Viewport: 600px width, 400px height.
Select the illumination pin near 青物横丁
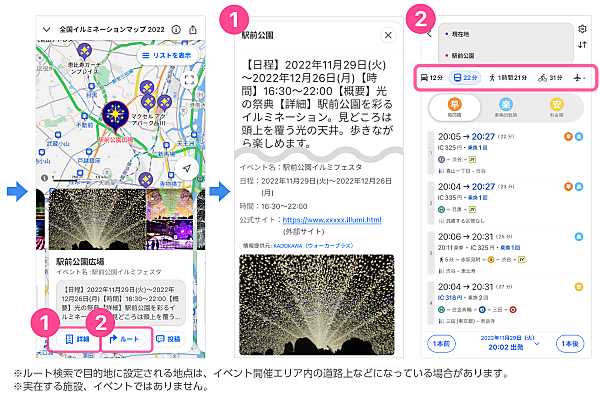tap(145, 180)
